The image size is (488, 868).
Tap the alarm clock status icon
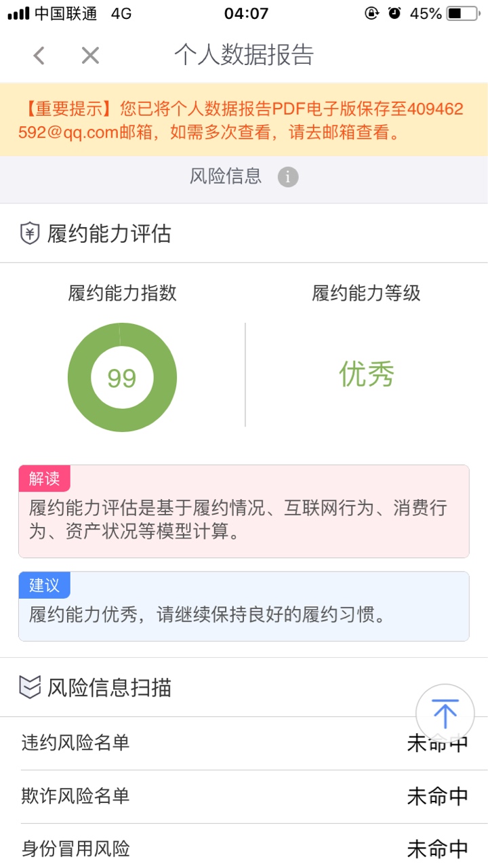394,13
